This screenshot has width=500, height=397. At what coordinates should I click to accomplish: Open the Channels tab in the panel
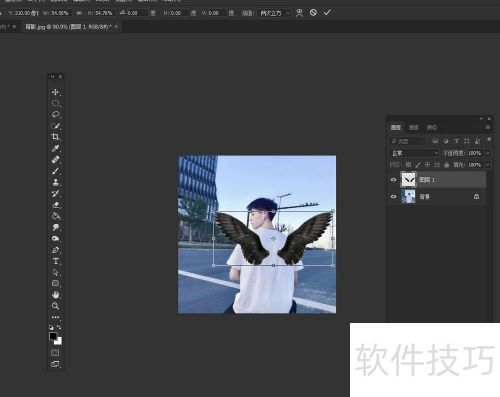coord(414,127)
